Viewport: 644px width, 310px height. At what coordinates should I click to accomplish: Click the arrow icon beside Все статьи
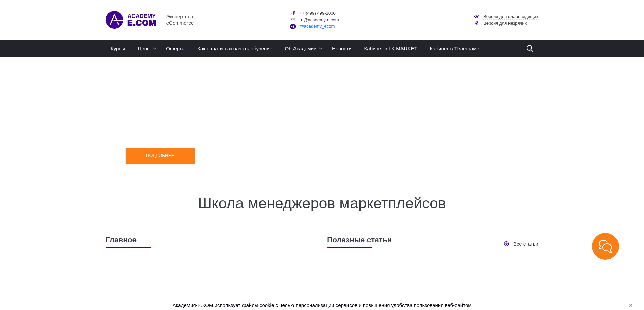point(506,244)
